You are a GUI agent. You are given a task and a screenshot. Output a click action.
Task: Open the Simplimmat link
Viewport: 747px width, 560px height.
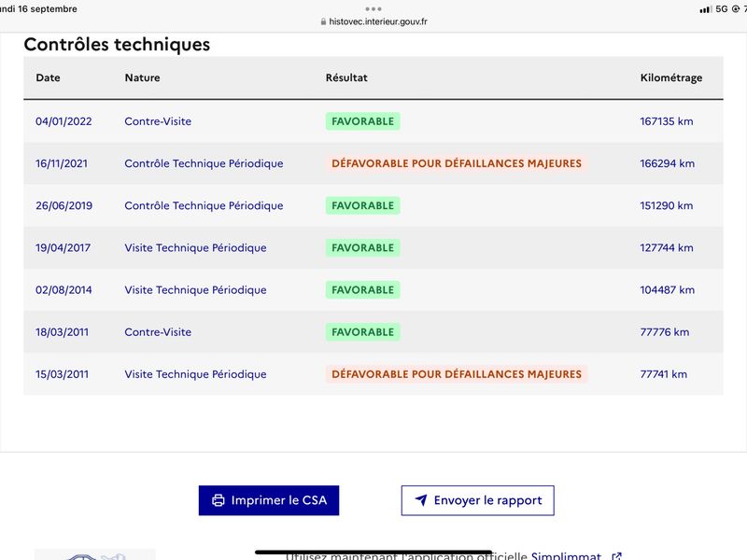click(x=566, y=555)
